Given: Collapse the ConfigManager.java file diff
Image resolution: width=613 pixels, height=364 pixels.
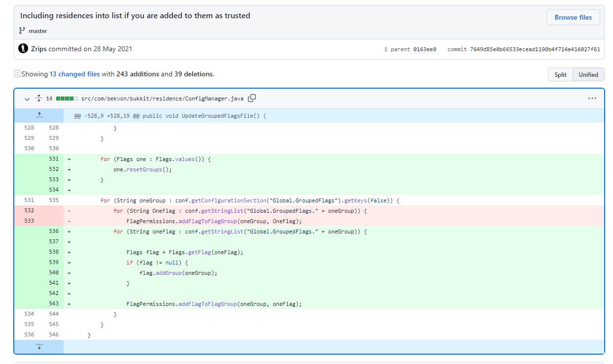Looking at the screenshot, I should pos(27,99).
